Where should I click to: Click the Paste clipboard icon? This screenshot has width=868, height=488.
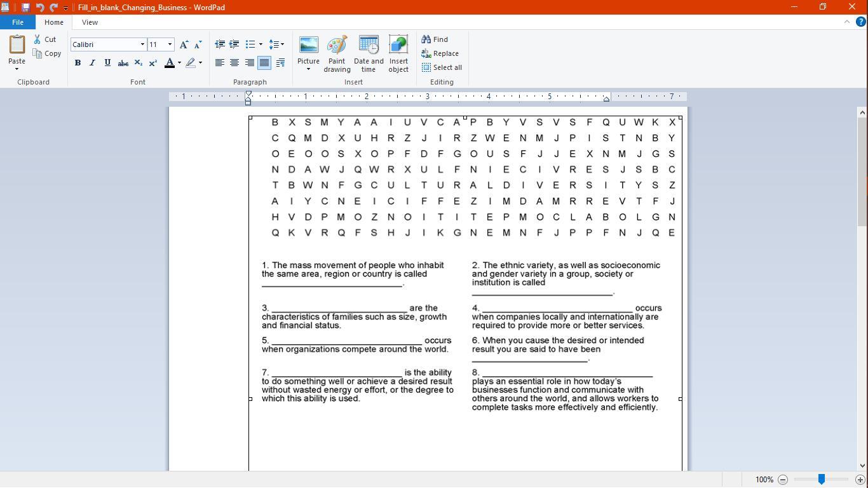[17, 46]
